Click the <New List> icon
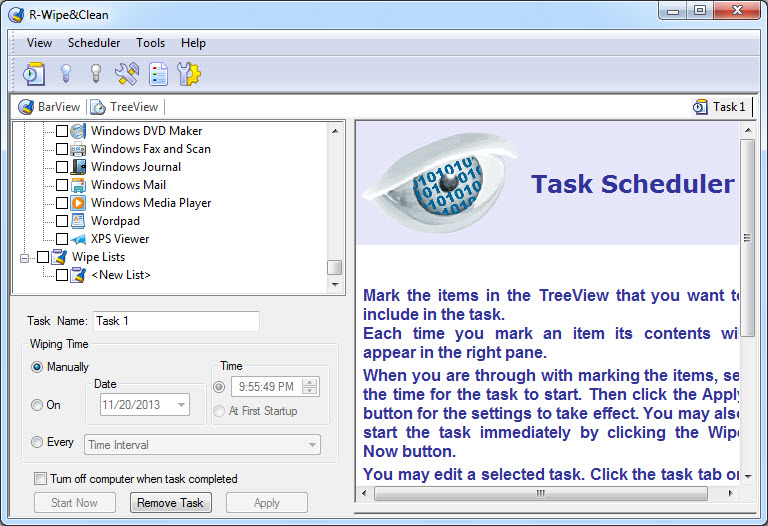This screenshot has height=526, width=768. [78, 275]
